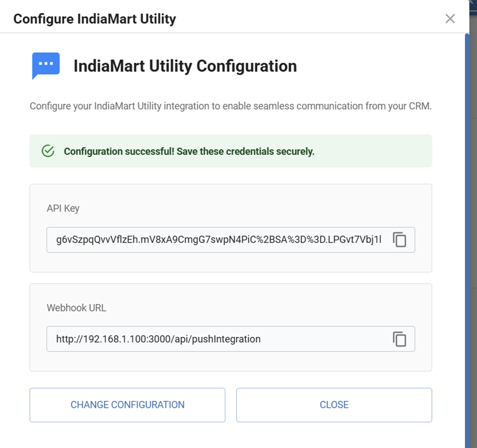Click the Configuration successful message banner
This screenshot has height=448, width=477.
click(x=230, y=151)
